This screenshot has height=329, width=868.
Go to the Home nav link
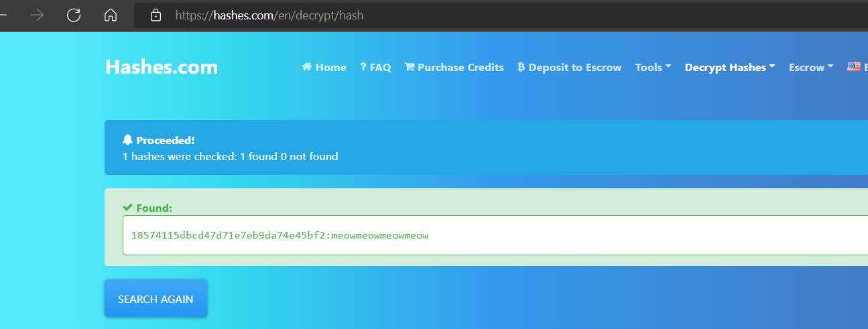324,67
